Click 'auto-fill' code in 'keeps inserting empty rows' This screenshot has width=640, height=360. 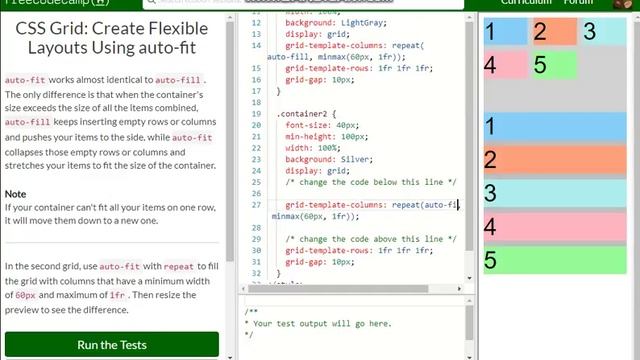[27, 122]
